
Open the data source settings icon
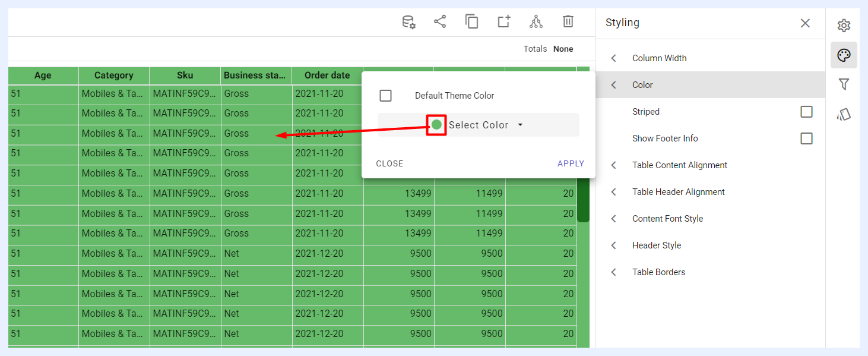409,22
